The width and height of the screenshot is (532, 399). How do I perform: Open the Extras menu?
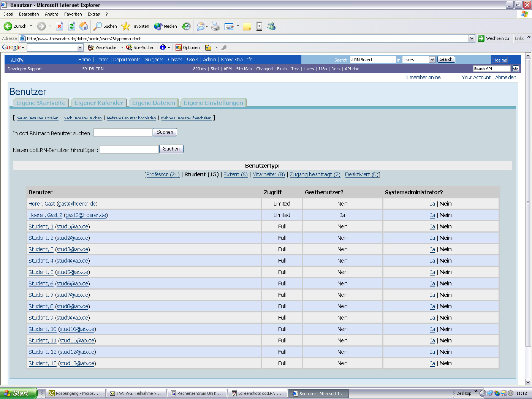click(93, 14)
